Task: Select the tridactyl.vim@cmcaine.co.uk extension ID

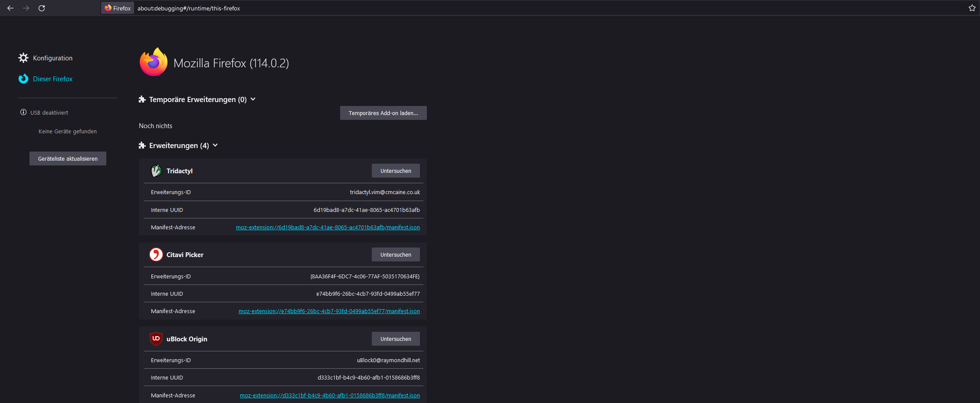Action: 385,192
